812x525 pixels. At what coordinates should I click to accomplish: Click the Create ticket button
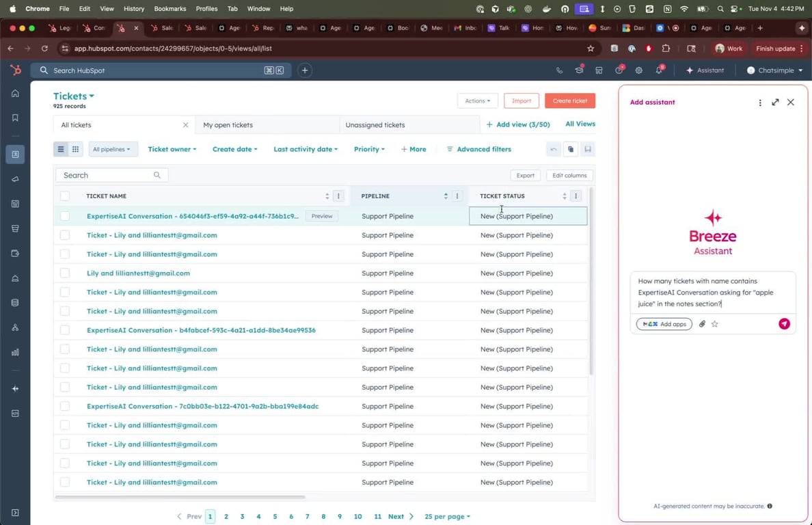pos(570,100)
